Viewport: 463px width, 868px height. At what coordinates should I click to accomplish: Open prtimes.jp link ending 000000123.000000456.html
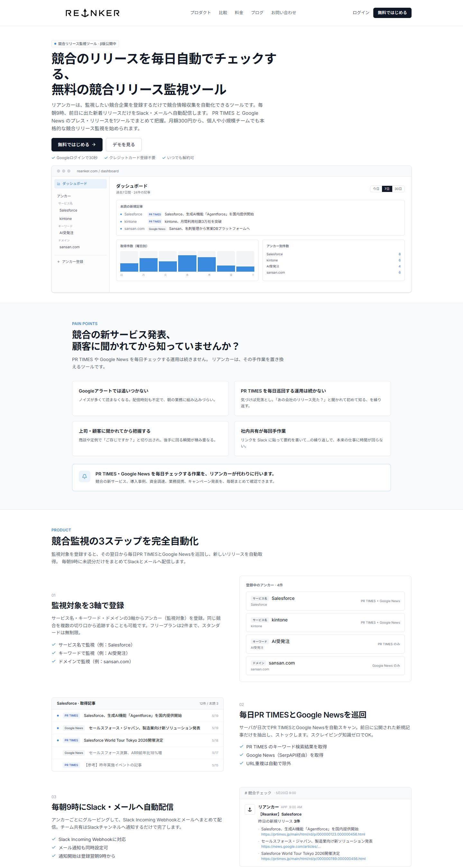pyautogui.click(x=313, y=834)
